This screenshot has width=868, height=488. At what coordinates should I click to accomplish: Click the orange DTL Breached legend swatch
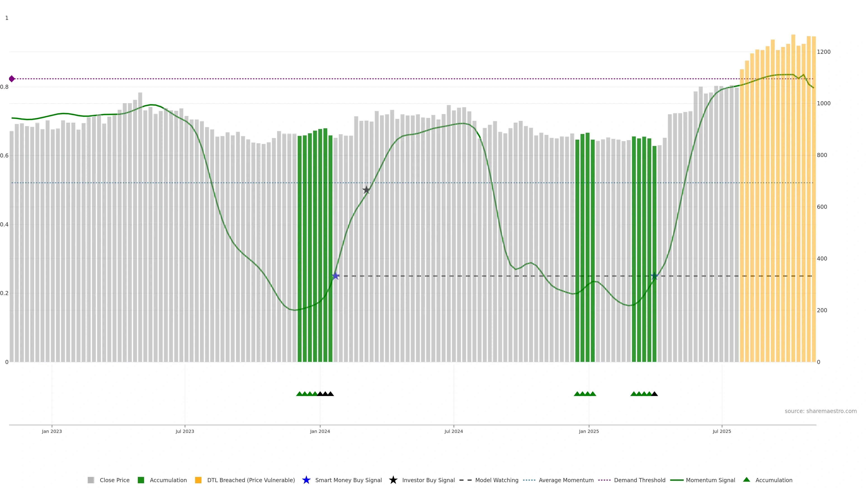(x=198, y=480)
